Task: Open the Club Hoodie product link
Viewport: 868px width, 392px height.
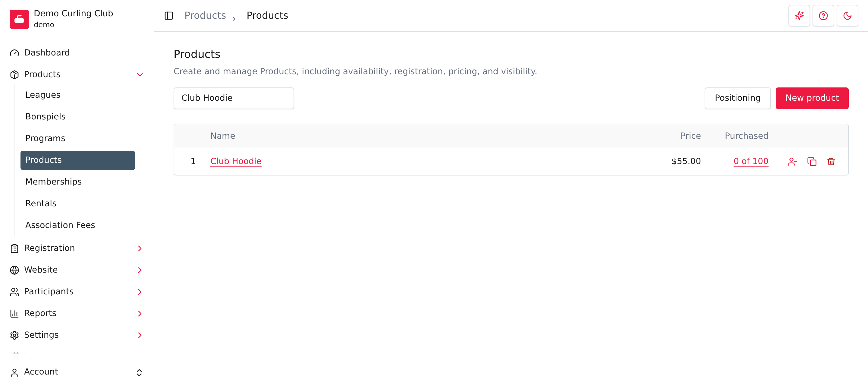Action: (x=235, y=161)
